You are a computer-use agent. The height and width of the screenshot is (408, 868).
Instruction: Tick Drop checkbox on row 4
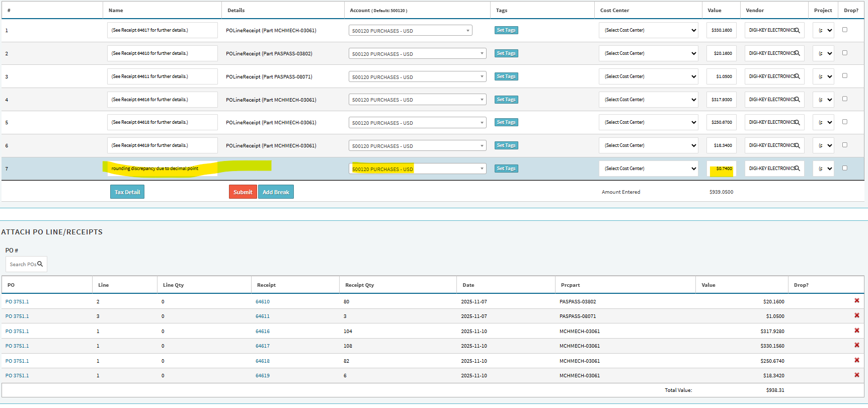click(845, 99)
